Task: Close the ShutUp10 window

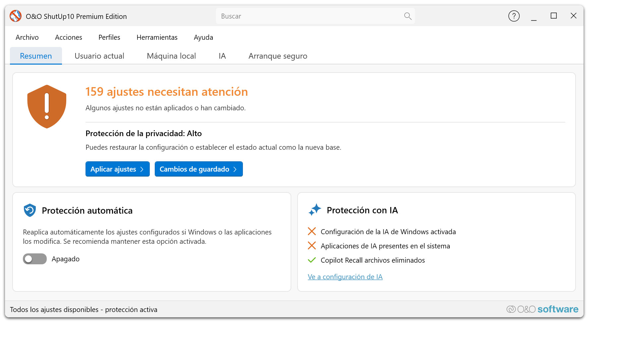Action: click(574, 16)
